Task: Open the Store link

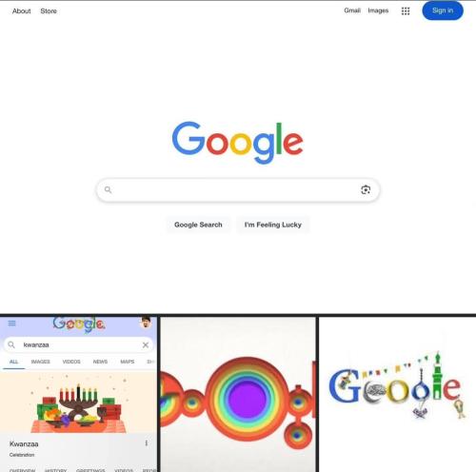Action: pyautogui.click(x=49, y=11)
